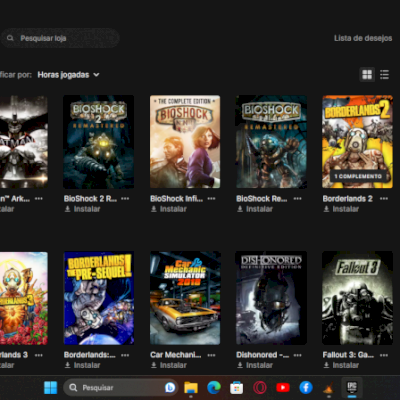The width and height of the screenshot is (400, 400).
Task: Launch Microsoft Edge from the taskbar
Action: tap(214, 388)
